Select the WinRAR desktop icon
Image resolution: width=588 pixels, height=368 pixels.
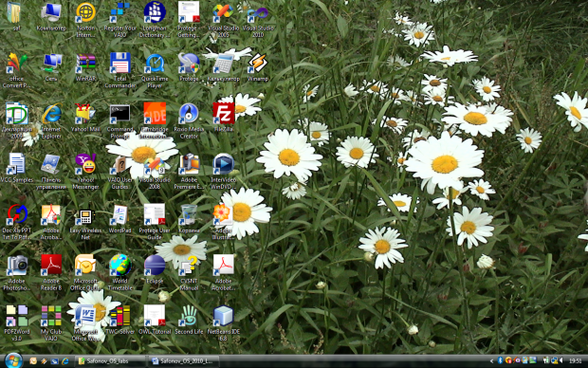coord(85,66)
